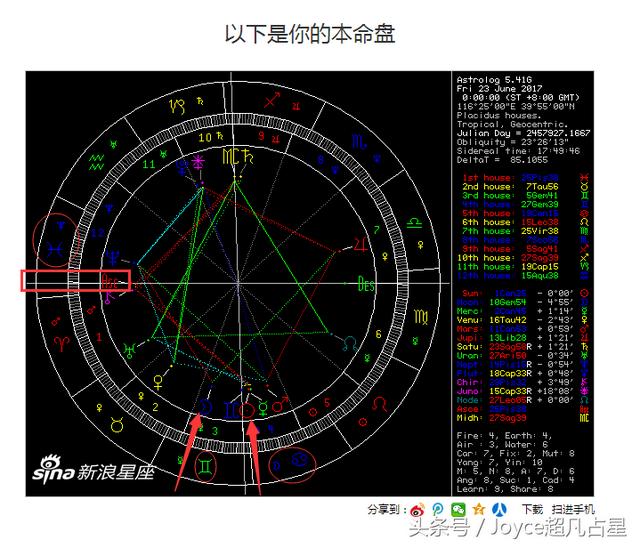Viewport: 640px width, 548px height.
Task: Open the 扫进手机 scan-to-phone link
Action: click(573, 509)
